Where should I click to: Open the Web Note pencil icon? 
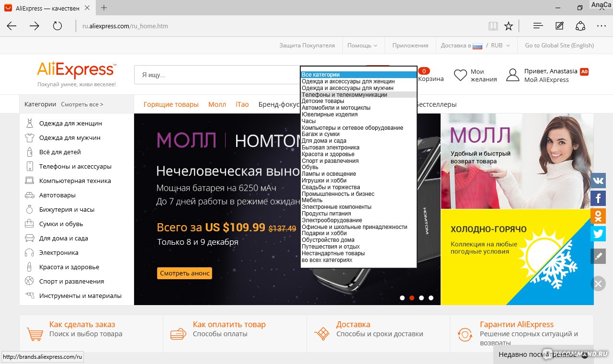(x=559, y=26)
